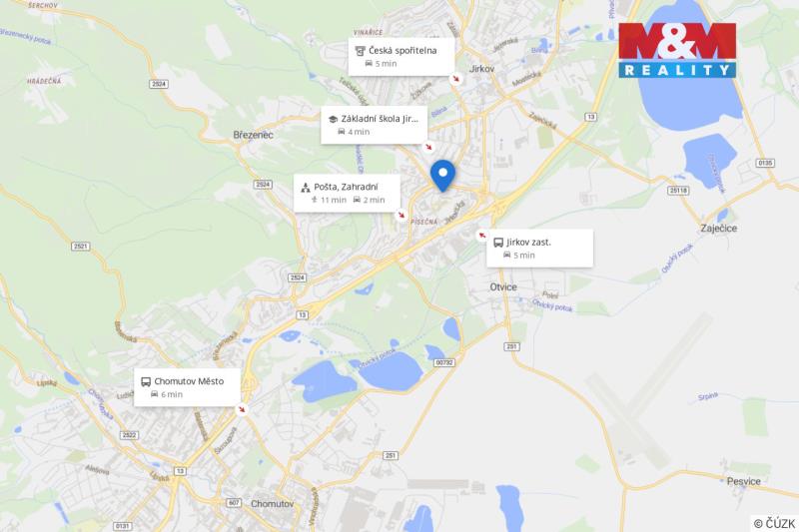Click the red arrow marker below Základní škola
The width and height of the screenshot is (799, 532).
(x=429, y=147)
